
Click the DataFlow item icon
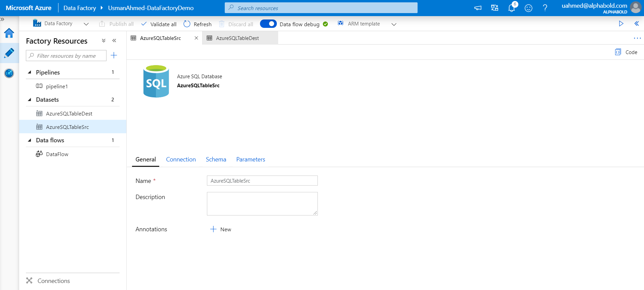39,154
